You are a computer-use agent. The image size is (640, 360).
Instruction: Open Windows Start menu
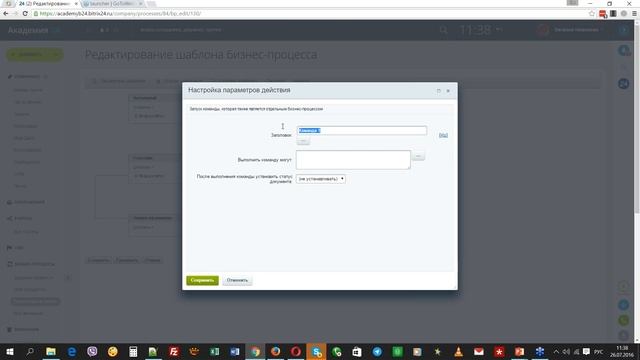click(x=10, y=351)
